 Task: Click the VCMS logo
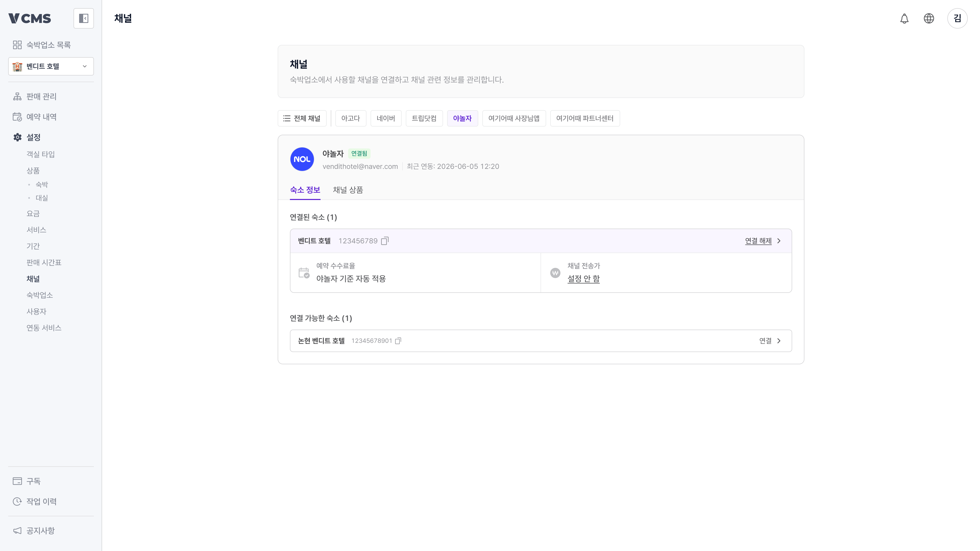point(30,18)
